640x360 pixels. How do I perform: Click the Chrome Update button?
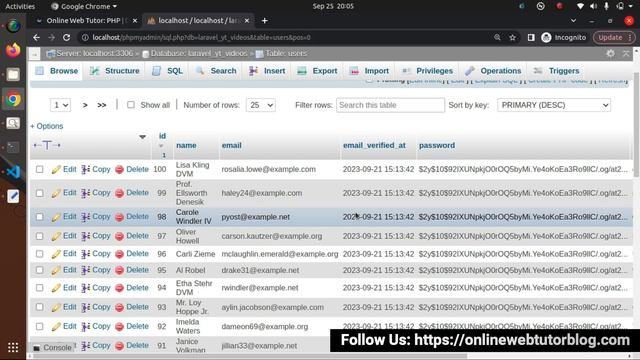(614, 38)
